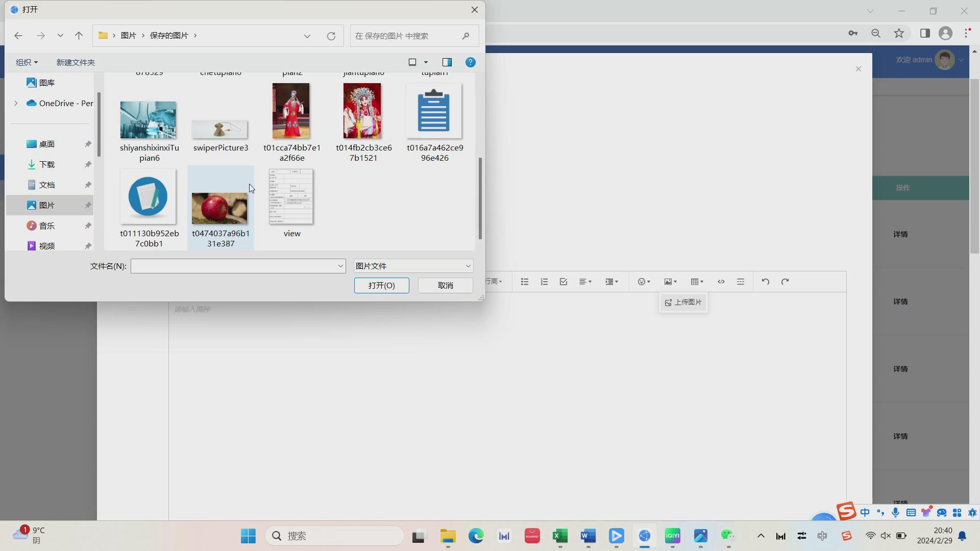Screen dimensions: 980x551
Task: Toggle the preview pane button
Action: pyautogui.click(x=447, y=62)
